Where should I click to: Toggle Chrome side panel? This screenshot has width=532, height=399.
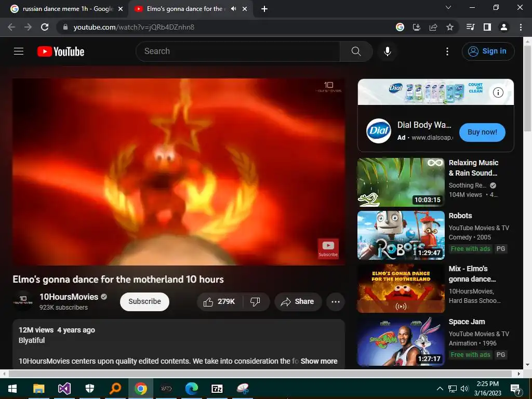pyautogui.click(x=487, y=27)
